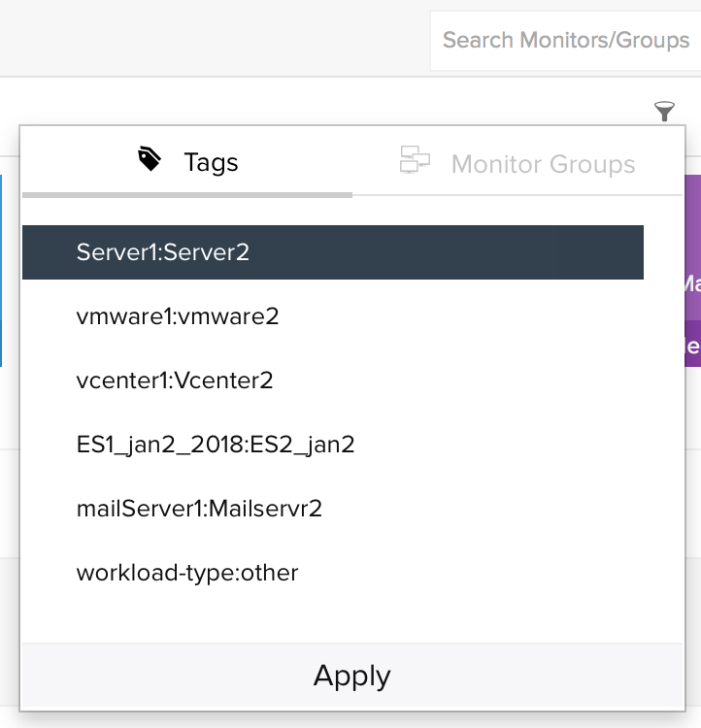Click the filter funnel icon
Screen dimensions: 701x728
pyautogui.click(x=664, y=111)
